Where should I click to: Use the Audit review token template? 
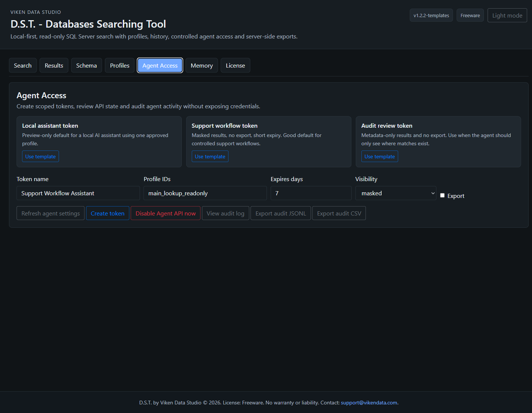coord(380,156)
